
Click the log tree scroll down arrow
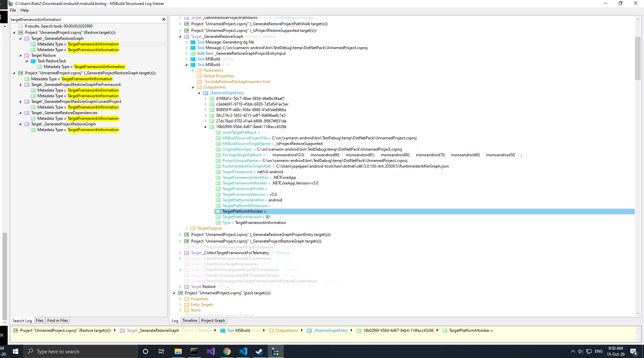click(x=638, y=314)
